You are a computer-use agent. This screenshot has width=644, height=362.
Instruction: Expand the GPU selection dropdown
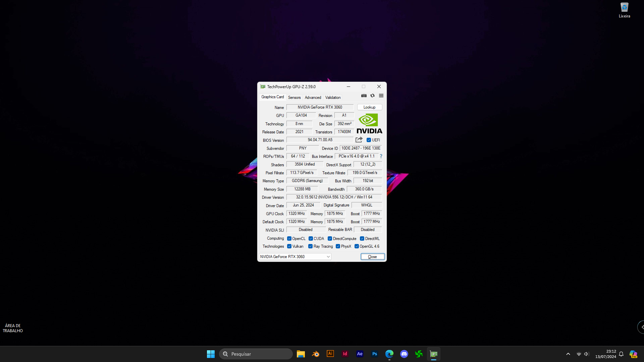tap(295, 257)
